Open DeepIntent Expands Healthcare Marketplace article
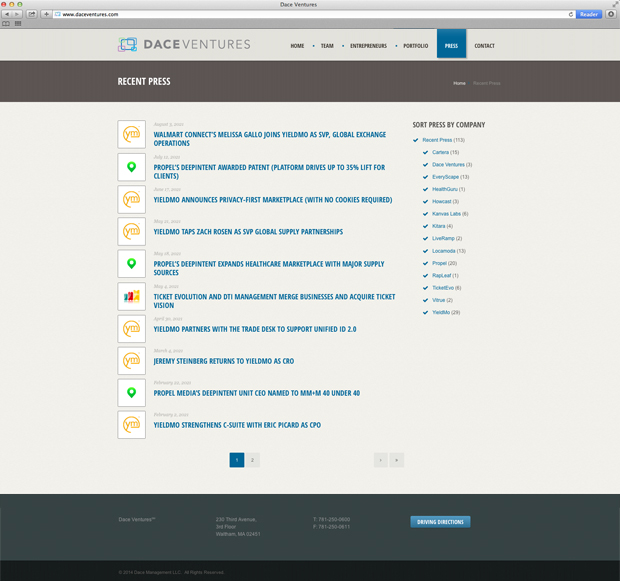 tap(269, 268)
